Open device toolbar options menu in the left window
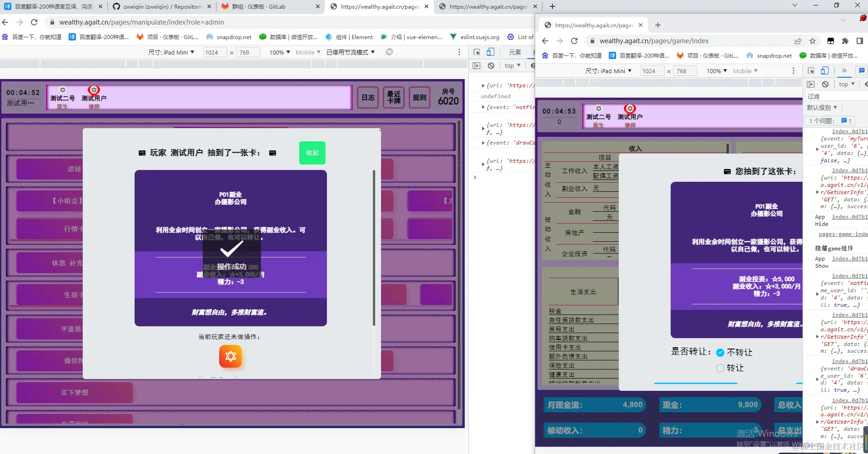Viewport: 868px width, 454px height. (x=459, y=52)
